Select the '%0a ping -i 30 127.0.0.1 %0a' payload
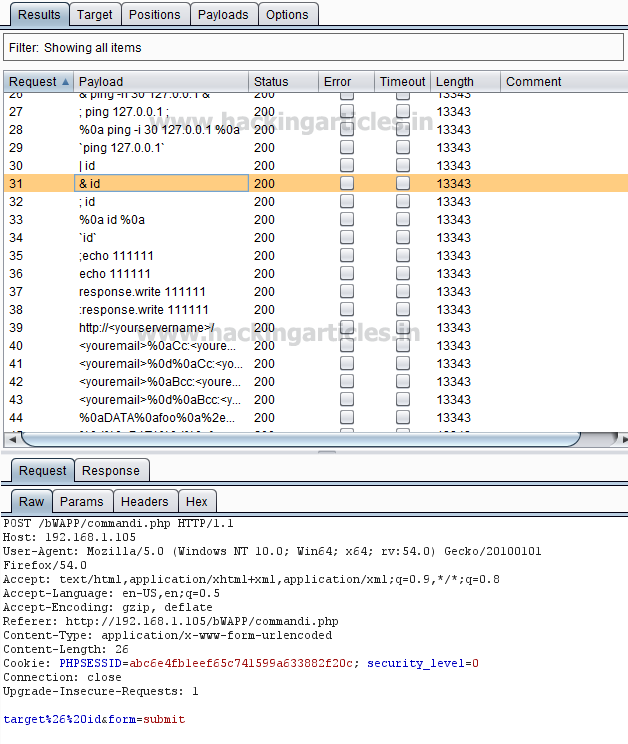The width and height of the screenshot is (628, 744). (x=159, y=130)
